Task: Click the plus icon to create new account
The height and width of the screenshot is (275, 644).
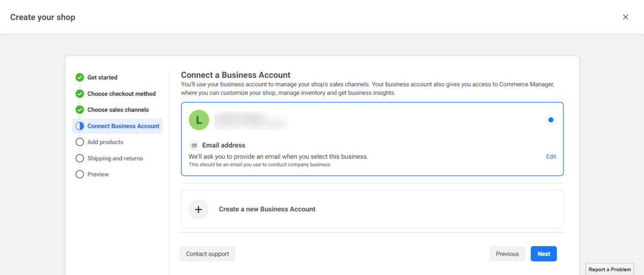Action: (198, 209)
